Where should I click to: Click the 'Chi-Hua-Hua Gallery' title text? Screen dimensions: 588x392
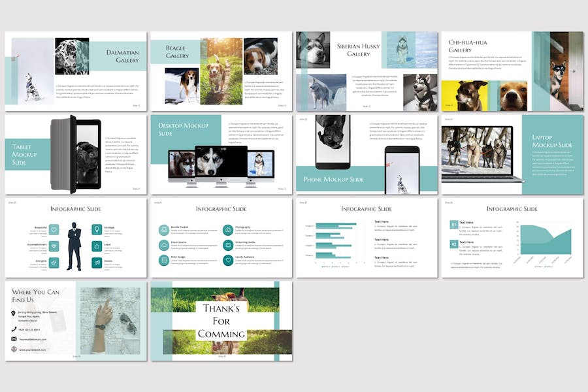(x=468, y=46)
